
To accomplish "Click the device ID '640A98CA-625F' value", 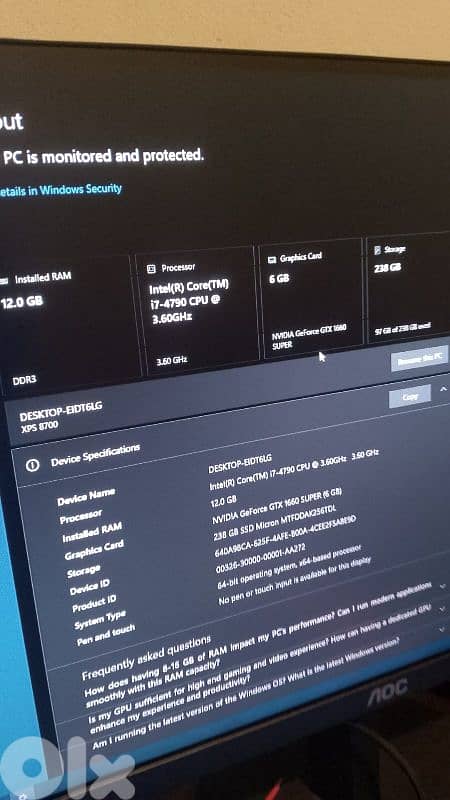I will pos(285,537).
